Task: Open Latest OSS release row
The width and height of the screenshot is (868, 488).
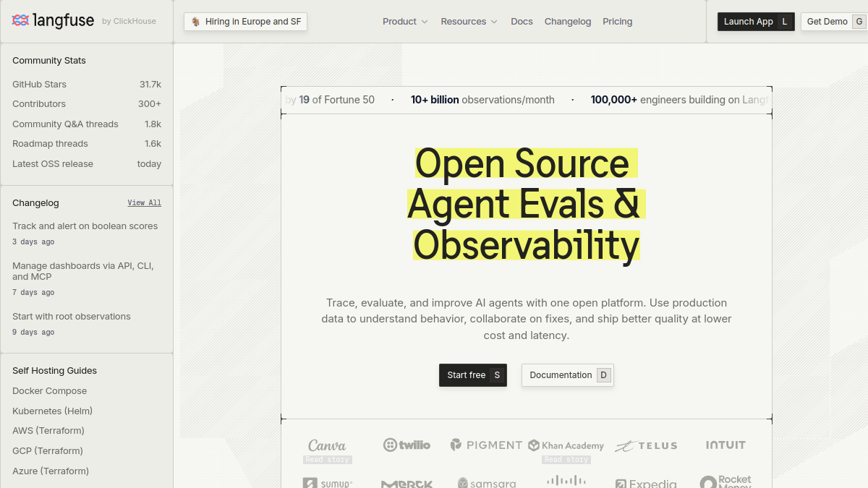Action: pos(87,164)
